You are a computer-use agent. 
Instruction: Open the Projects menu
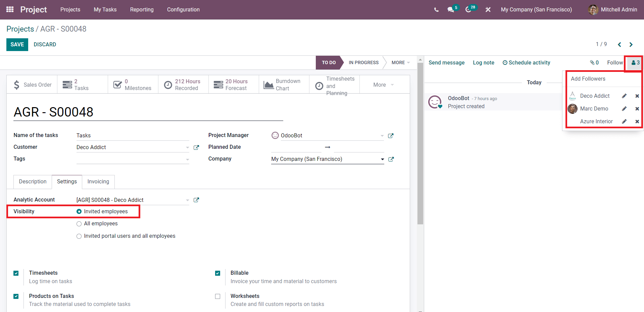tap(70, 10)
